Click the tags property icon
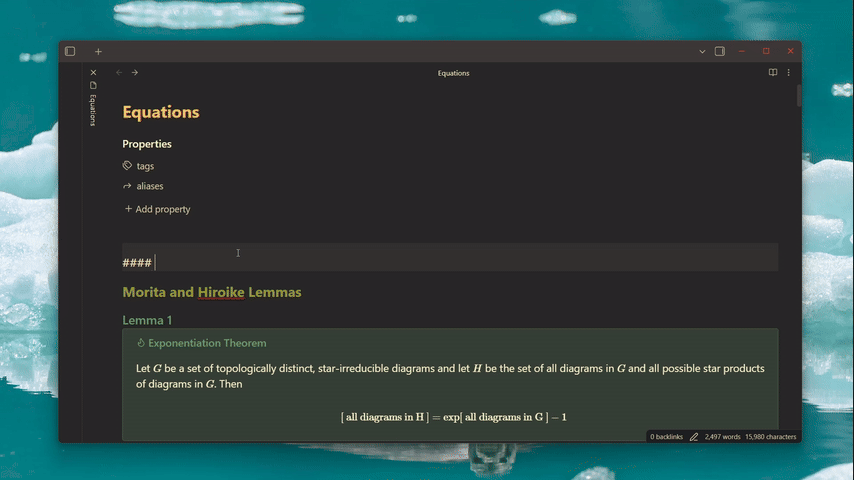Image resolution: width=854 pixels, height=480 pixels. pyautogui.click(x=127, y=166)
